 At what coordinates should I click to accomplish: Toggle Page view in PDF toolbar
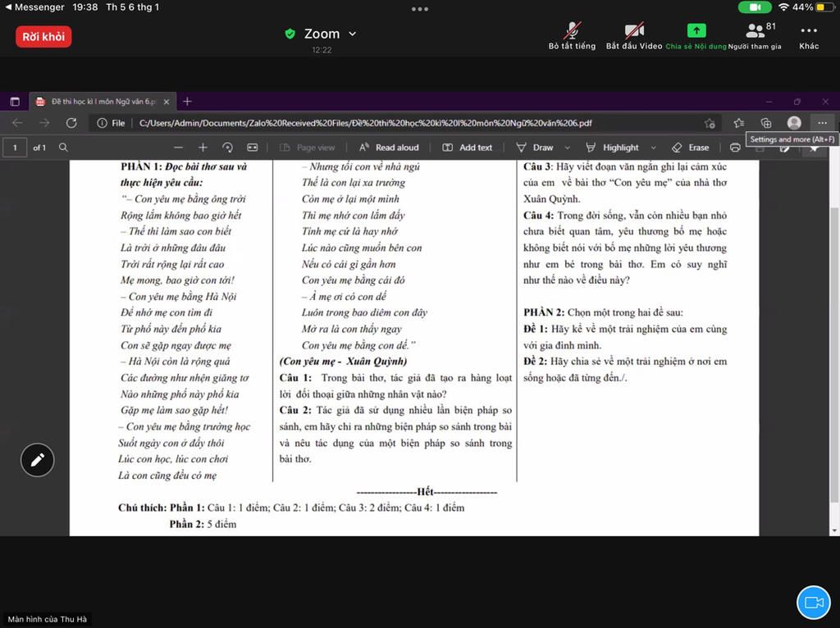308,148
